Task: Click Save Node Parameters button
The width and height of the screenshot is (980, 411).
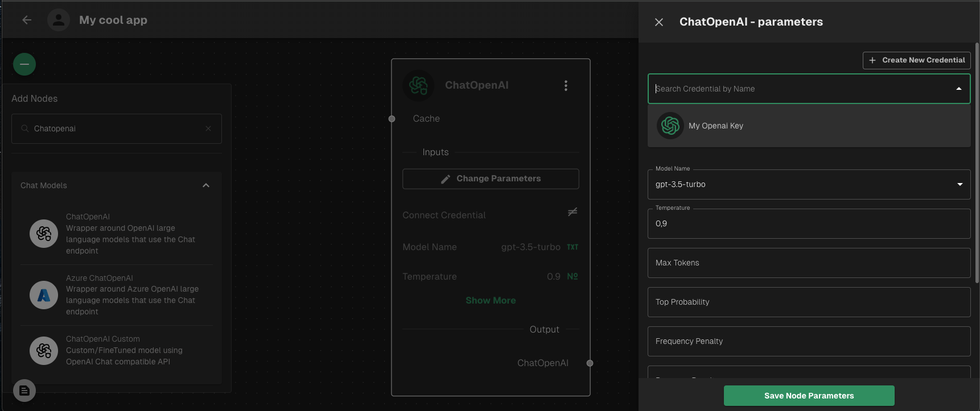Action: click(x=809, y=396)
